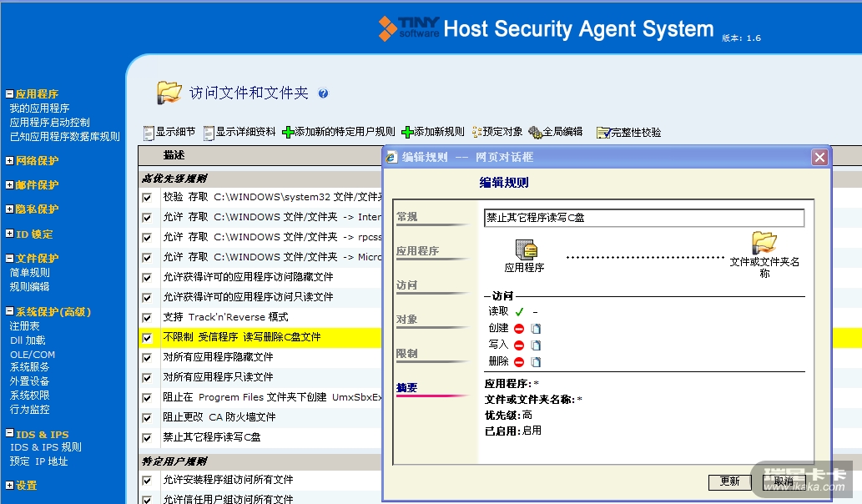Expand the 网络保护 sidebar section
The width and height of the screenshot is (862, 504).
coord(10,161)
